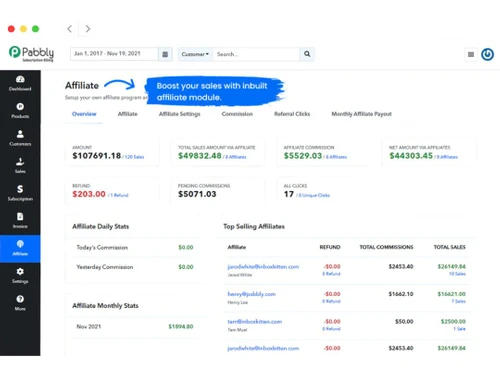Click $2500.00 total sales value
The image size is (500, 375).
point(453,322)
